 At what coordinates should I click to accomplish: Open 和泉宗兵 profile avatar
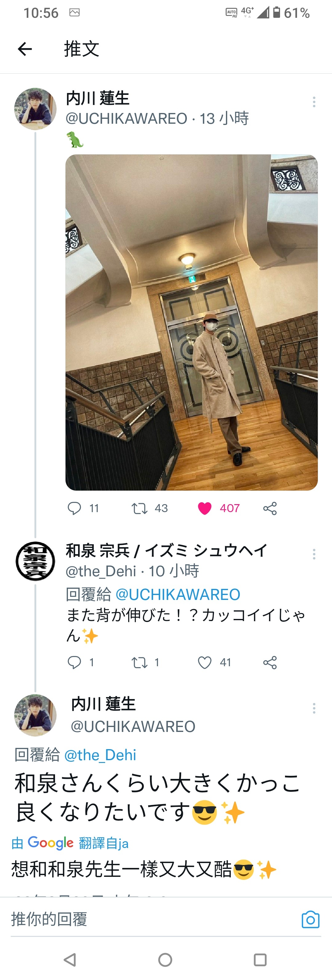(x=35, y=561)
